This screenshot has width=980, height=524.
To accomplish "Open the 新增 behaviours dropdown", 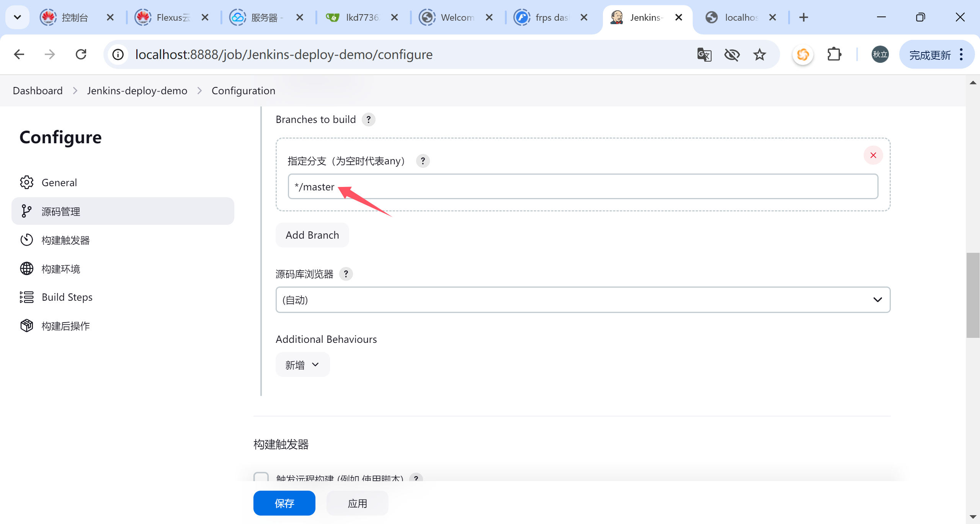I will click(x=302, y=365).
